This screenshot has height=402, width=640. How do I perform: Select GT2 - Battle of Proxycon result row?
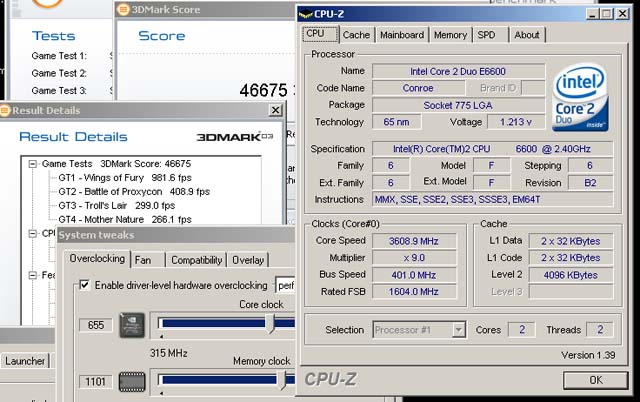pyautogui.click(x=134, y=192)
